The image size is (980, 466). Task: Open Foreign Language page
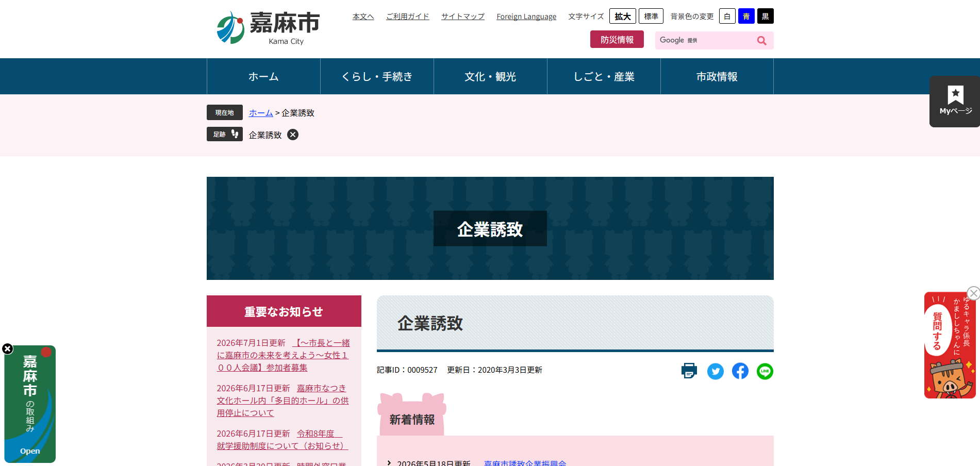pyautogui.click(x=526, y=16)
